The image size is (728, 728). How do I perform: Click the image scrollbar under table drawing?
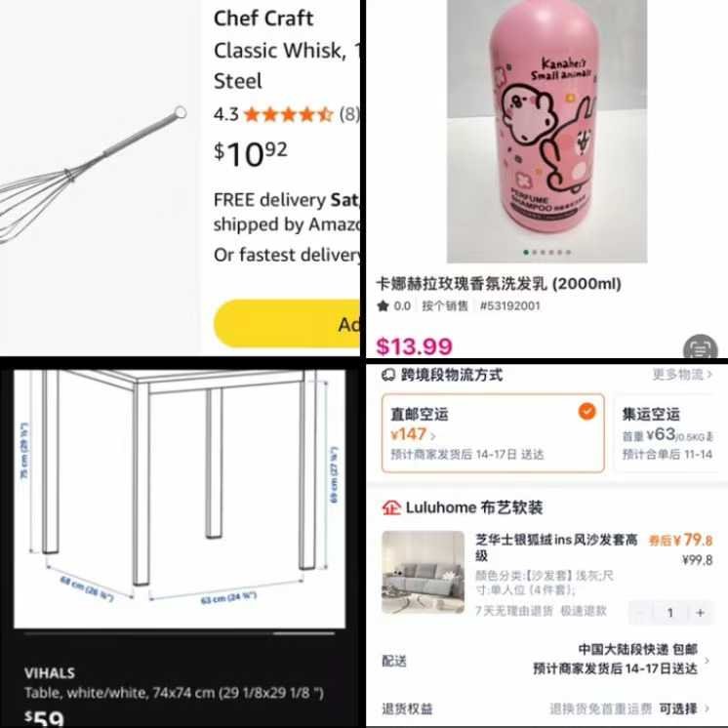(x=180, y=632)
